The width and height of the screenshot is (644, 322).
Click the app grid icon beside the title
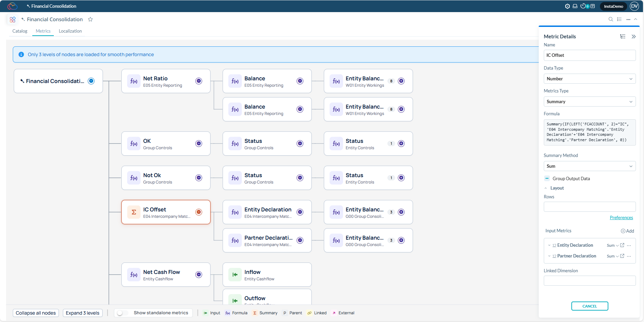coord(12,19)
